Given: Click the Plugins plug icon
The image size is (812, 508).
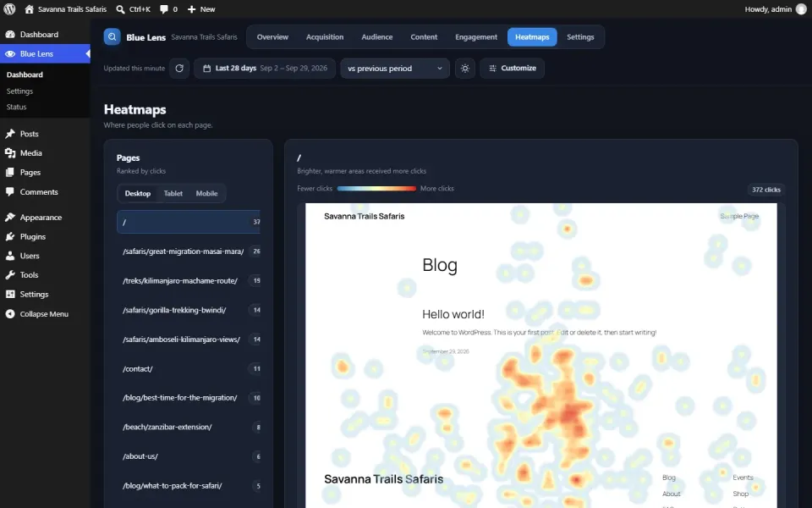Looking at the screenshot, I should [10, 236].
